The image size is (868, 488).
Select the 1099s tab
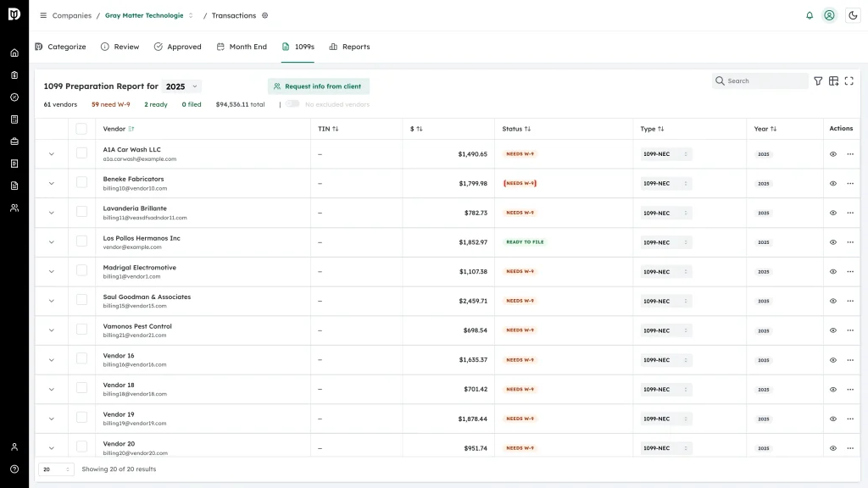tap(298, 47)
